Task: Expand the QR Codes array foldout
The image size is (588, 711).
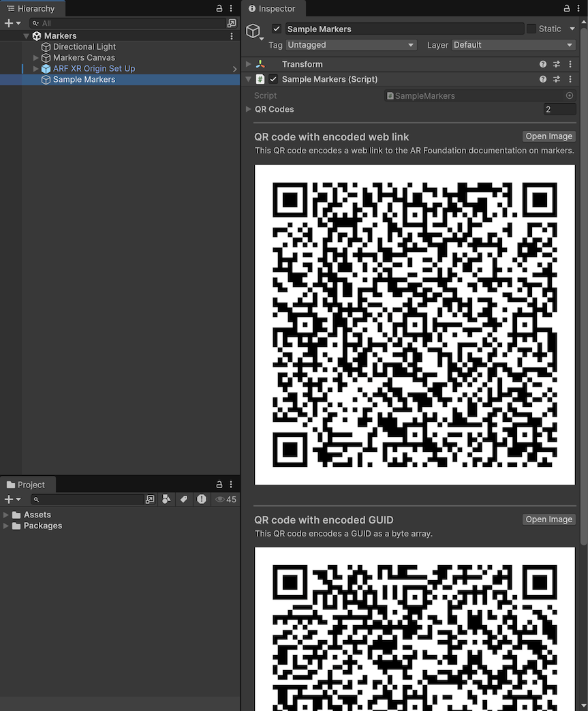Action: 249,109
